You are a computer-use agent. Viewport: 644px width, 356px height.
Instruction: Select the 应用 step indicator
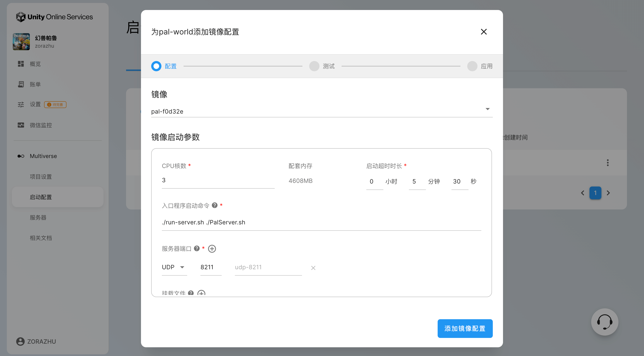472,66
